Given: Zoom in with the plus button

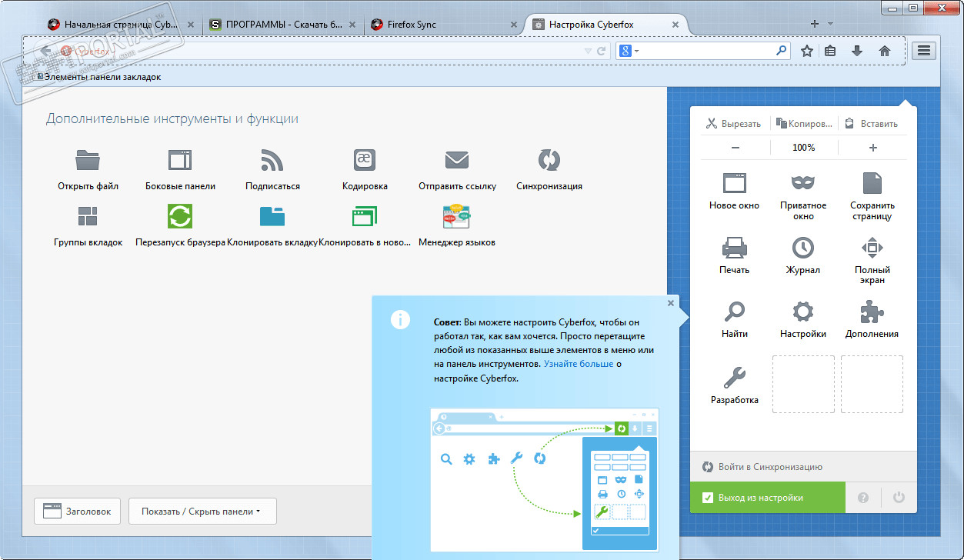Looking at the screenshot, I should pos(872,148).
